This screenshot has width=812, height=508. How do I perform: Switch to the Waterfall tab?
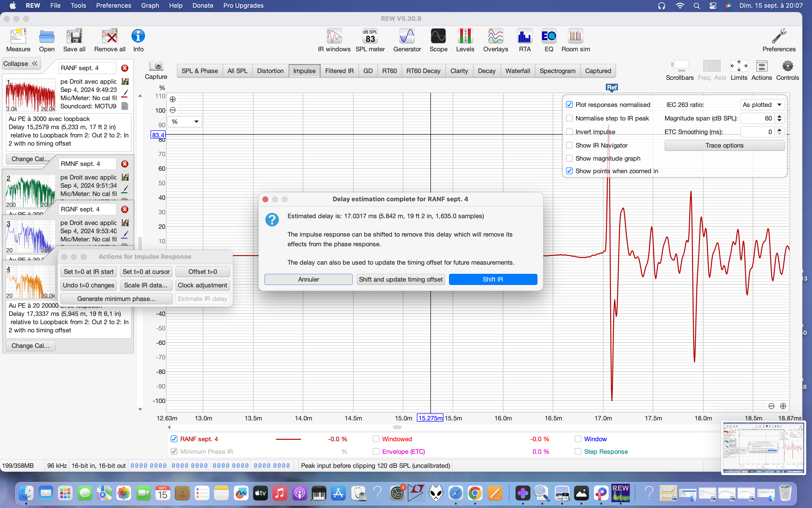coord(517,71)
